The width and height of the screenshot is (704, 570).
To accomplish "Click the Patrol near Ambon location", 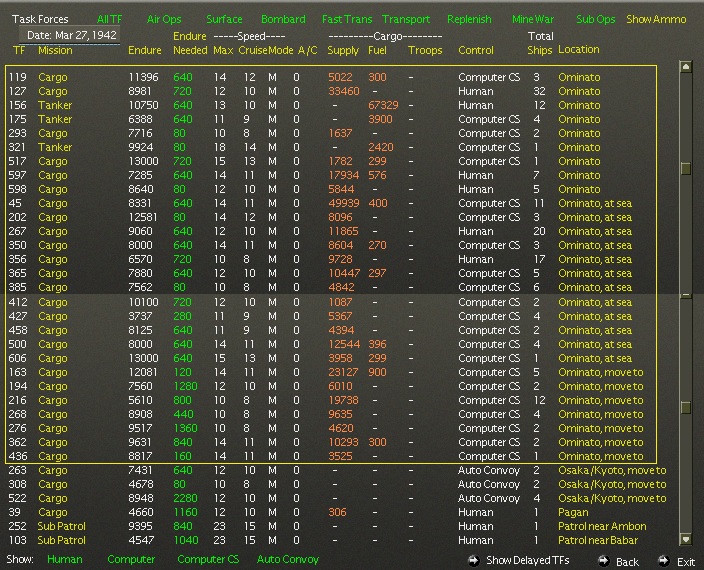I will (x=602, y=526).
